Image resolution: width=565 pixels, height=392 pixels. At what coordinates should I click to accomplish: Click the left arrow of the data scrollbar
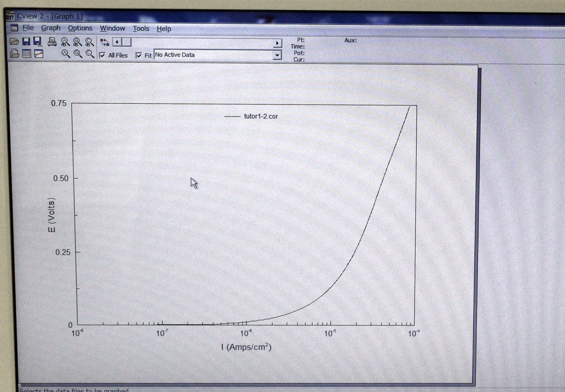tap(117, 42)
